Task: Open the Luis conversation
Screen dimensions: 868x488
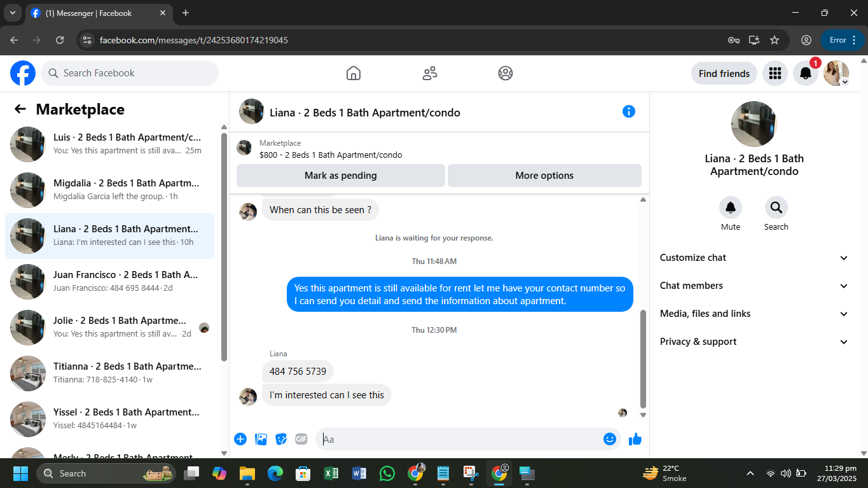Action: tap(109, 144)
